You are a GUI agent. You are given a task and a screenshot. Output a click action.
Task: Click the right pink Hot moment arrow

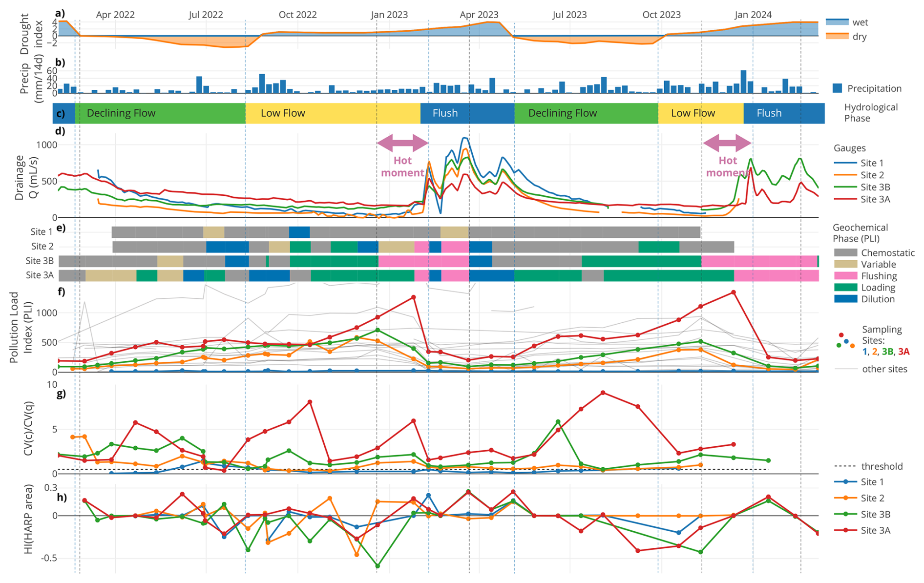tap(727, 143)
